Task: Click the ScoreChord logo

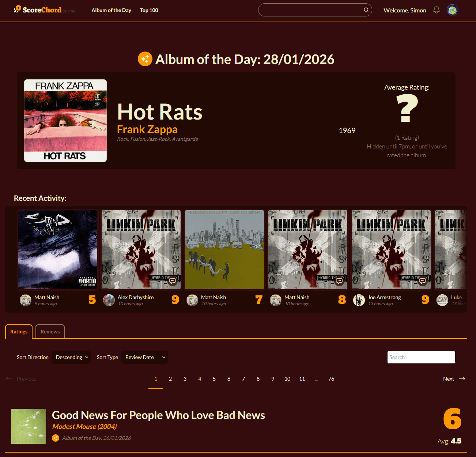Action: point(38,10)
